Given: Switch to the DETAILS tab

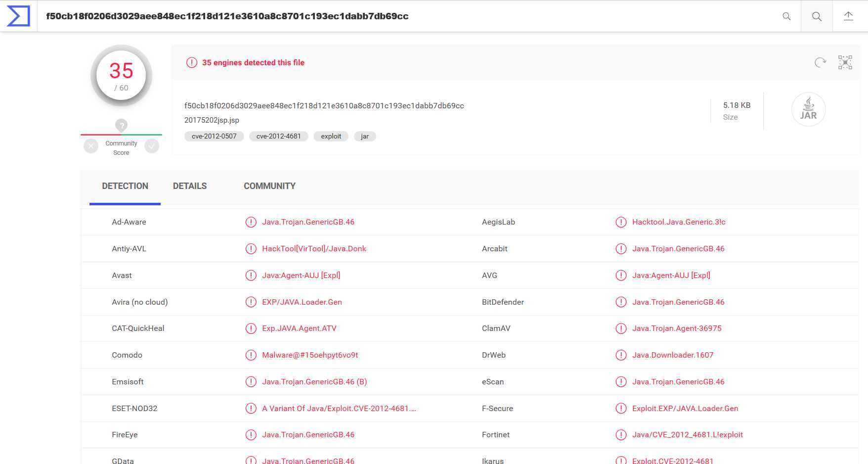Looking at the screenshot, I should click(190, 186).
